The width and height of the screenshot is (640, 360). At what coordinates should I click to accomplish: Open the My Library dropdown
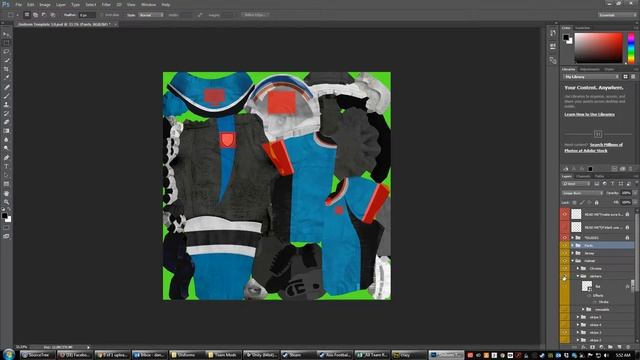[591, 77]
